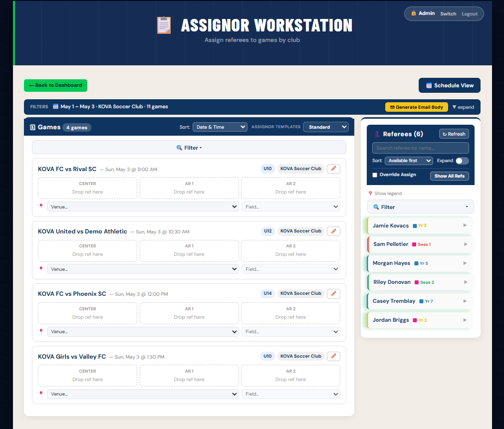Open Venue dropdown for KOVA FC vs Rival SC
Viewport: 504px width, 429px height.
(x=143, y=207)
